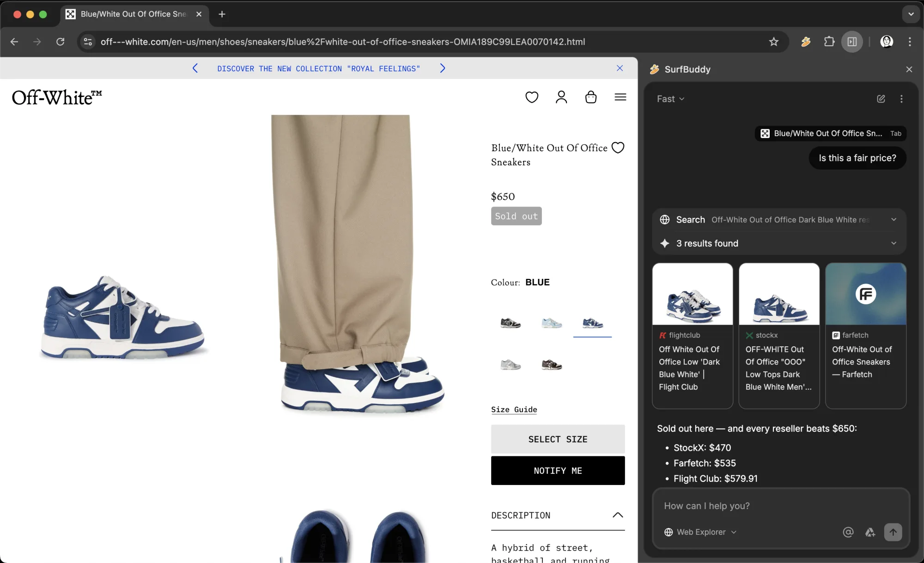Open the account profile icon
The width and height of the screenshot is (924, 563).
(561, 97)
